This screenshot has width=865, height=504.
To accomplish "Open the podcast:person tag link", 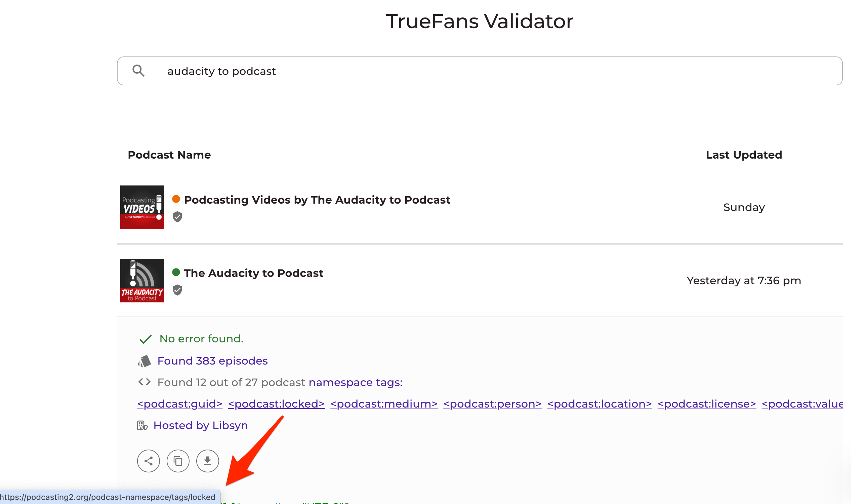I will pyautogui.click(x=492, y=404).
